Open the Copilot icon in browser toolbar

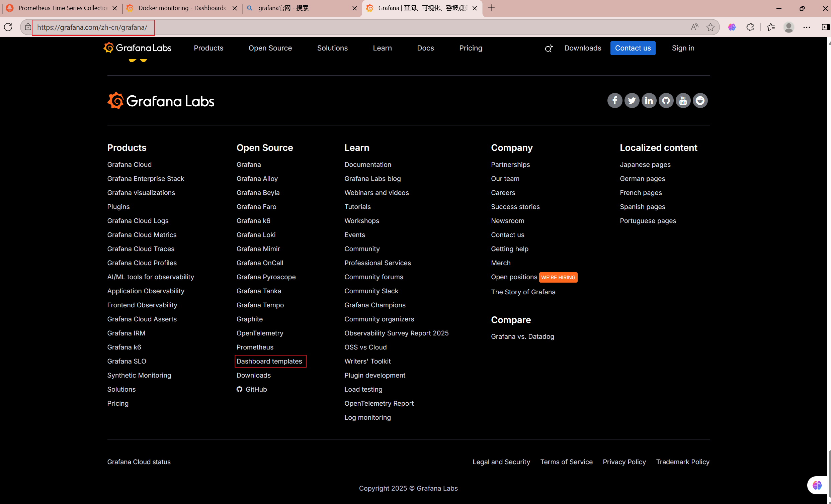732,27
